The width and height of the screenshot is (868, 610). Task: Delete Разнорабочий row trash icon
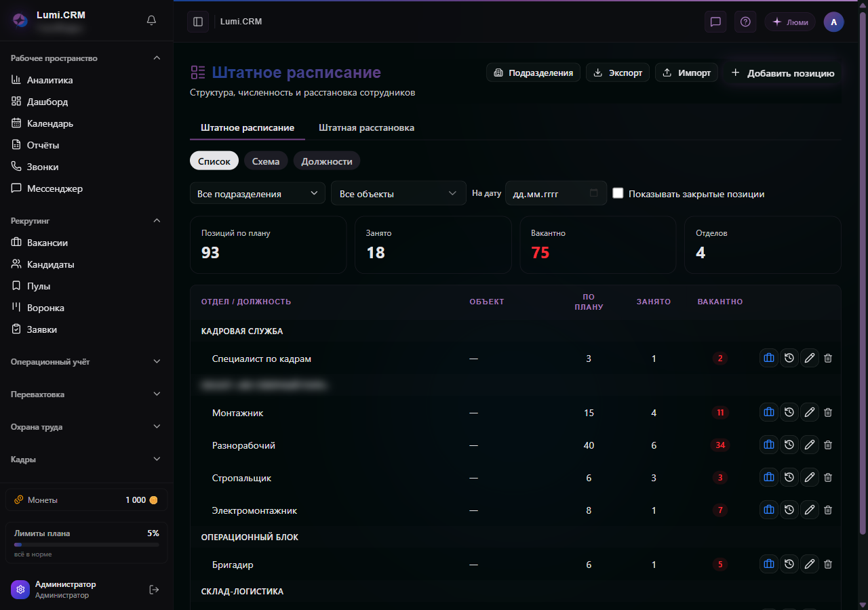828,445
